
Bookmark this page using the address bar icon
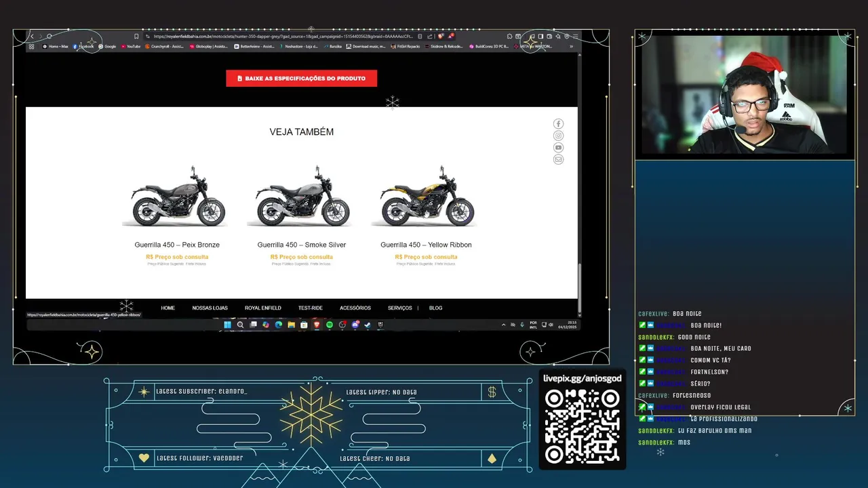pyautogui.click(x=136, y=36)
